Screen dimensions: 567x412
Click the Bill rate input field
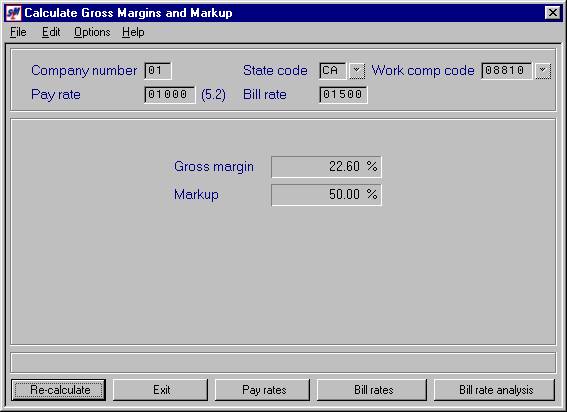click(343, 95)
